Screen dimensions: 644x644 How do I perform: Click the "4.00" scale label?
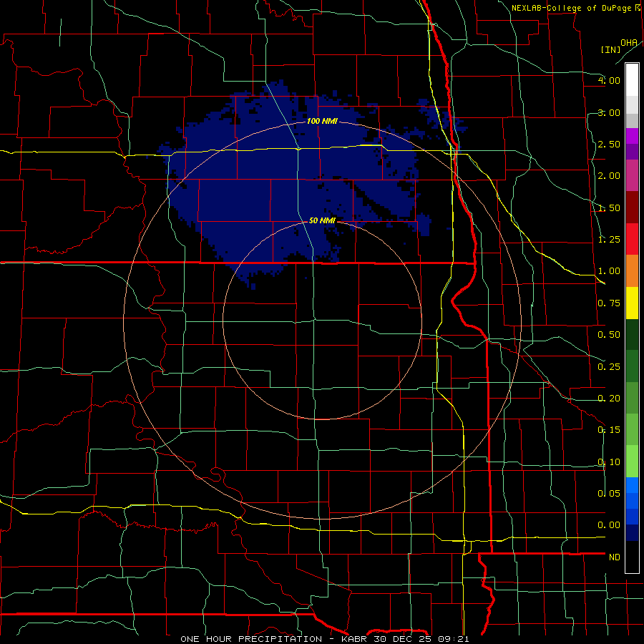click(x=609, y=80)
